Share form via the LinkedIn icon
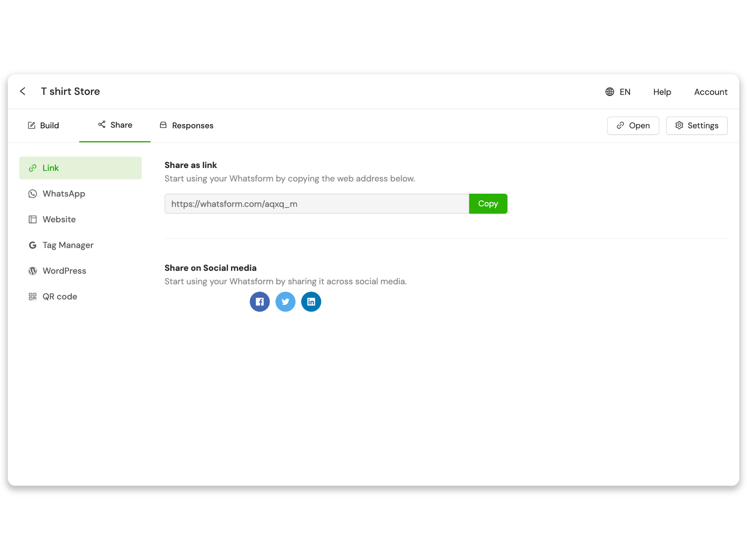The height and width of the screenshot is (560, 747). [x=311, y=301]
